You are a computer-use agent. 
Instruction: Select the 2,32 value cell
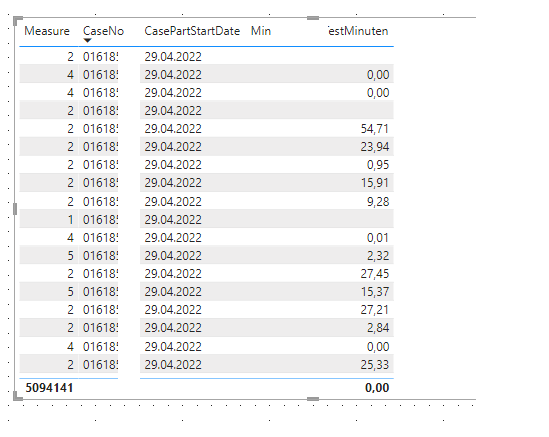(x=378, y=256)
